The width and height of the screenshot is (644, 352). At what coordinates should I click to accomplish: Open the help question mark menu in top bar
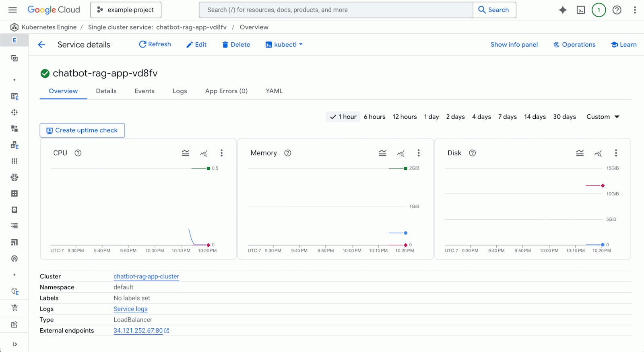coord(617,10)
